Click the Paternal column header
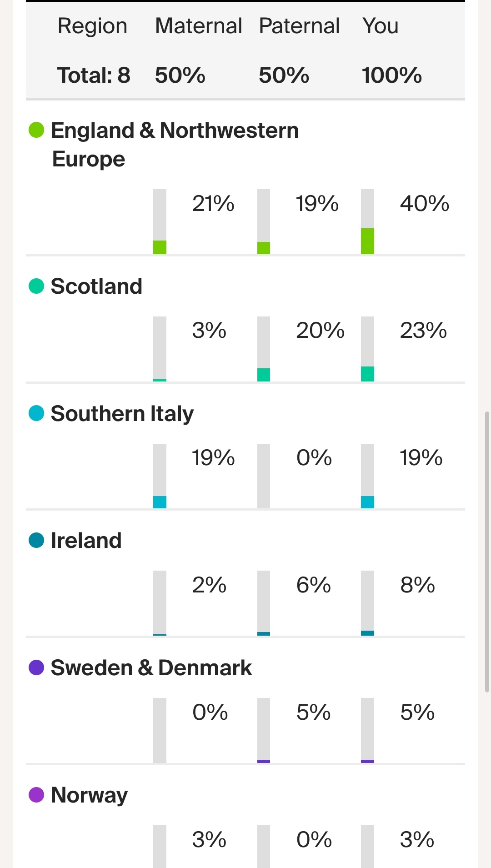Screen dimensions: 491x868 299,26
